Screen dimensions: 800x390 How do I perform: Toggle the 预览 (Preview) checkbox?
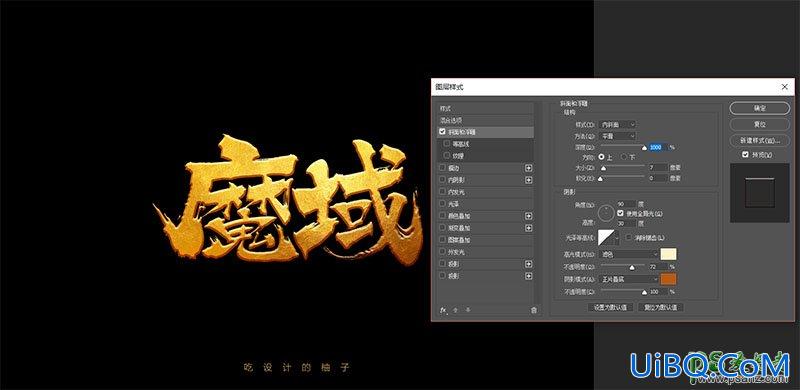(x=745, y=154)
